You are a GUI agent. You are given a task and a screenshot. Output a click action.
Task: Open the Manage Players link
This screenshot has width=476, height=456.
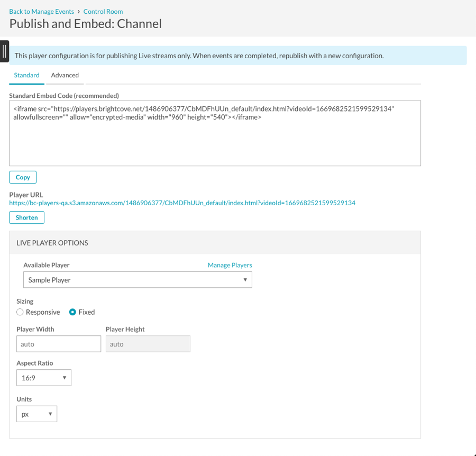point(230,265)
